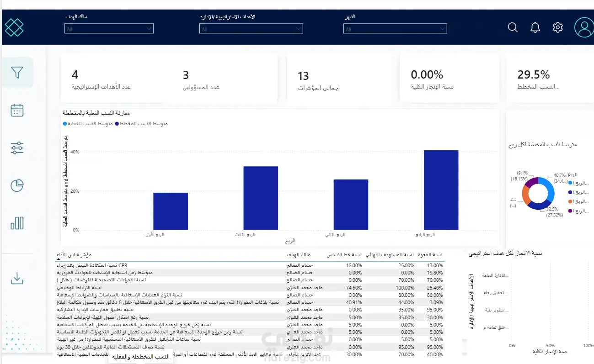This screenshot has width=594, height=364.
Task: Click the bar chart icon in sidebar
Action: (17, 223)
